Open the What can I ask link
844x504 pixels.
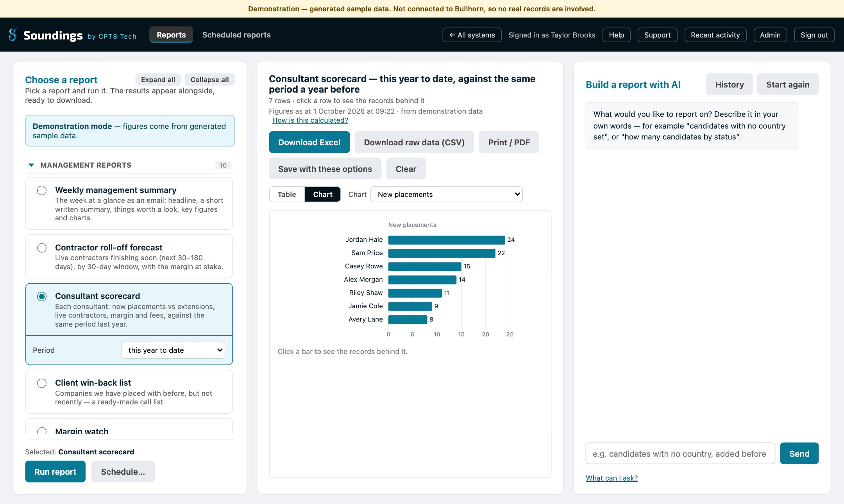612,478
